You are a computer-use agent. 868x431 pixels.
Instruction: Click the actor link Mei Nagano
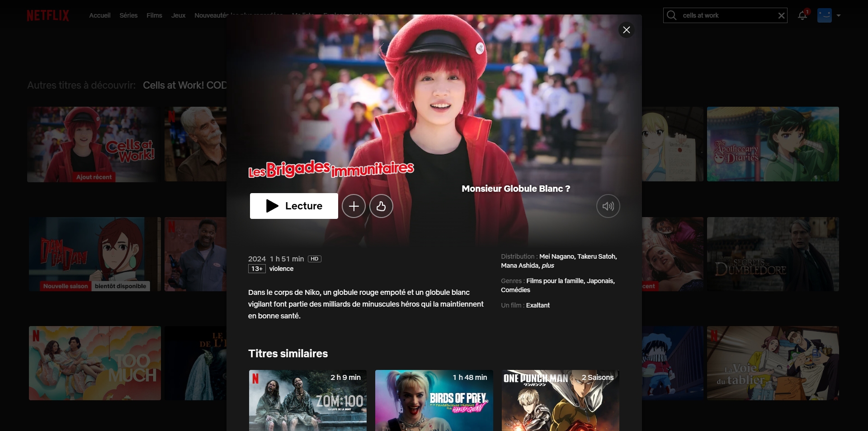coord(557,256)
